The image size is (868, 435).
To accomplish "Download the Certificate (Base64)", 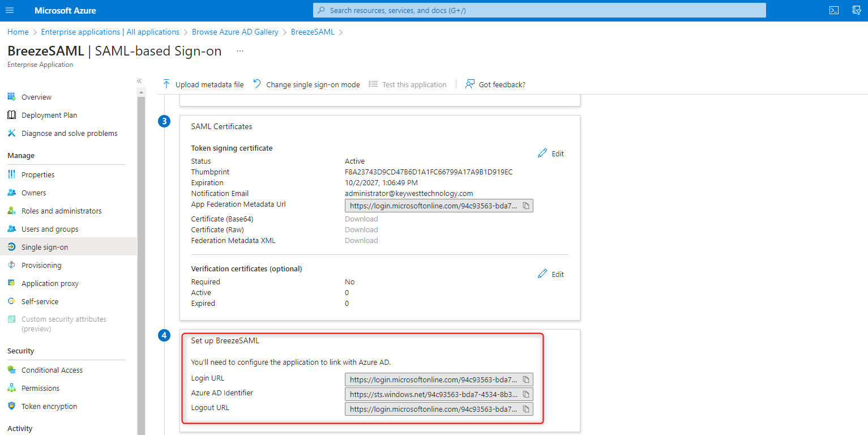I will click(x=361, y=219).
